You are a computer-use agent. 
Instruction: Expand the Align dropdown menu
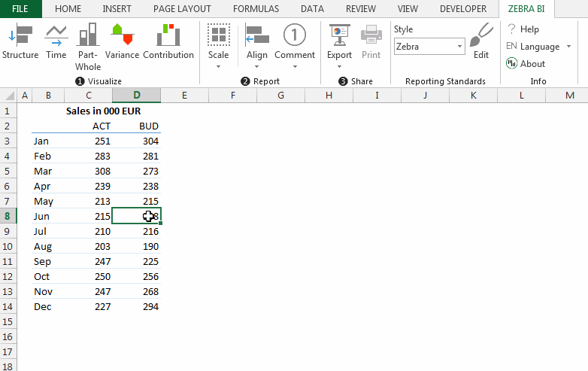tap(257, 67)
